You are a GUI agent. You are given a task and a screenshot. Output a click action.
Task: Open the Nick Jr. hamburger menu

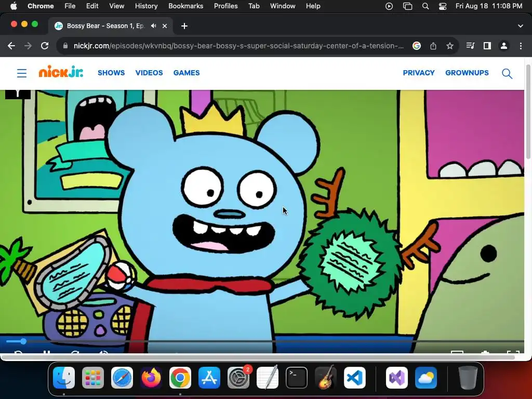pyautogui.click(x=22, y=73)
